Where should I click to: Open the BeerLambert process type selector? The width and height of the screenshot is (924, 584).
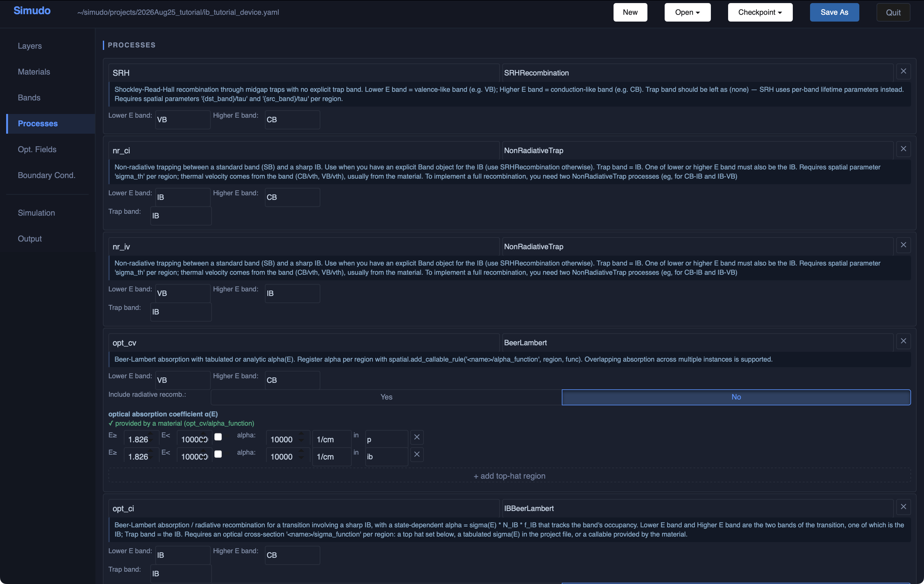pos(697,343)
